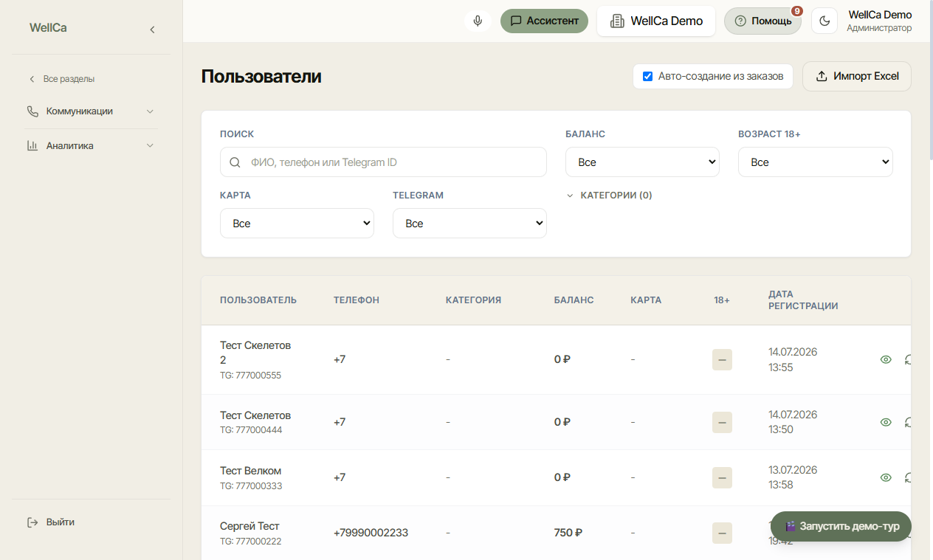Toggle the 18+ badge for Тест Велком

coord(722,477)
